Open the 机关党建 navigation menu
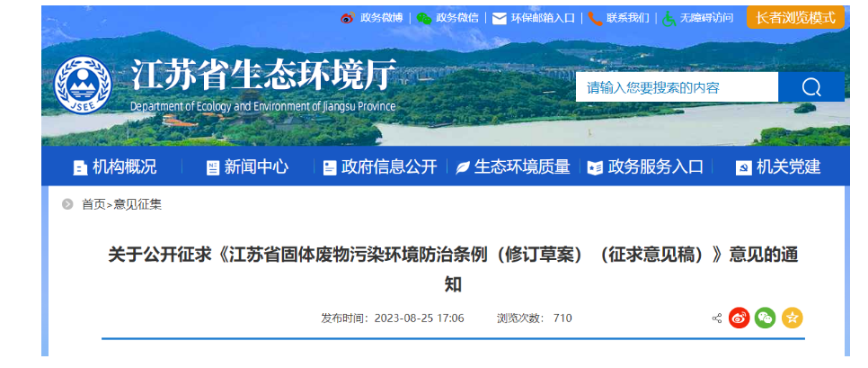 click(x=778, y=167)
